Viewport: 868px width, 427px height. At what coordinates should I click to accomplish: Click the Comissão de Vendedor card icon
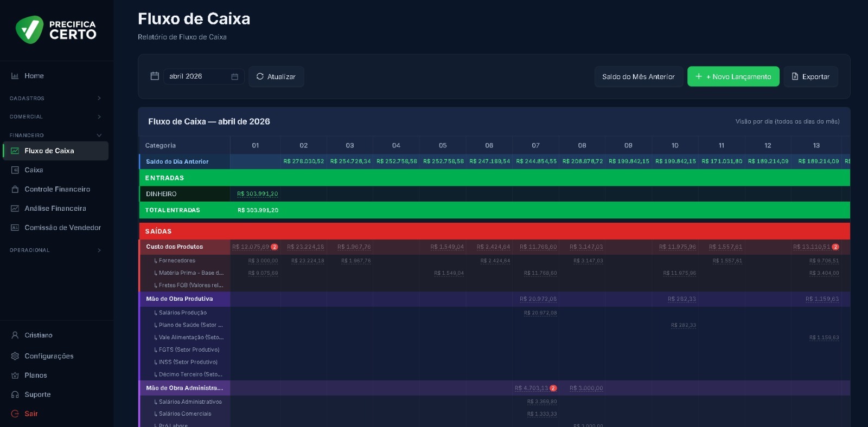point(15,228)
